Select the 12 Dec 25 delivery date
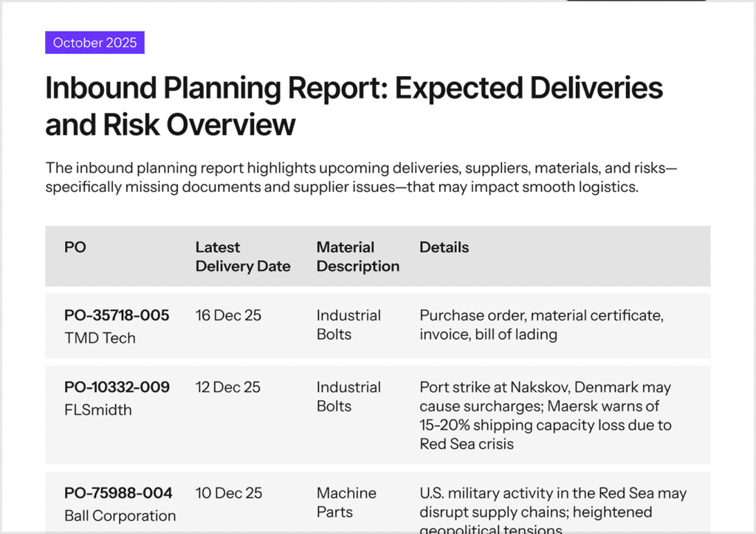 click(228, 387)
